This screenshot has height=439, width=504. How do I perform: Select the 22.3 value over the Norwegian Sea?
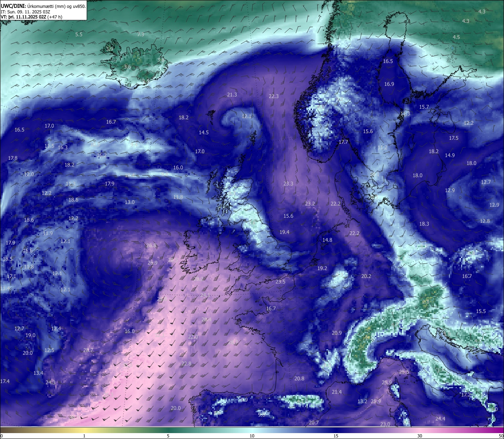[x=274, y=96]
